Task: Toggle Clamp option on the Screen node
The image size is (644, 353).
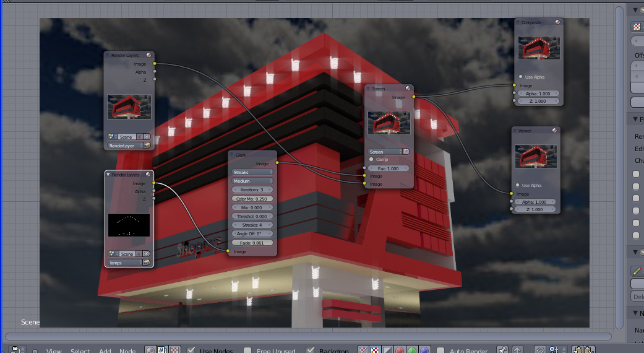Action: pyautogui.click(x=371, y=159)
